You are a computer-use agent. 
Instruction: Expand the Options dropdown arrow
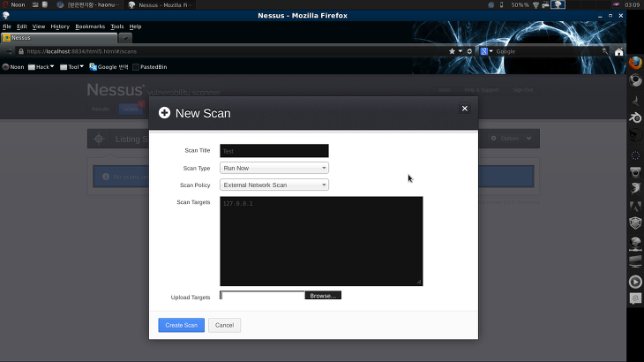pyautogui.click(x=529, y=139)
